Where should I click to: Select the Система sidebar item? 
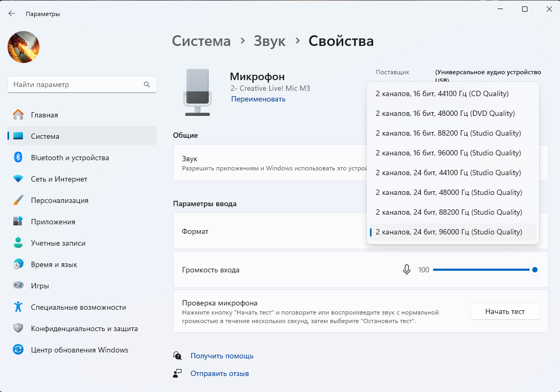(82, 136)
